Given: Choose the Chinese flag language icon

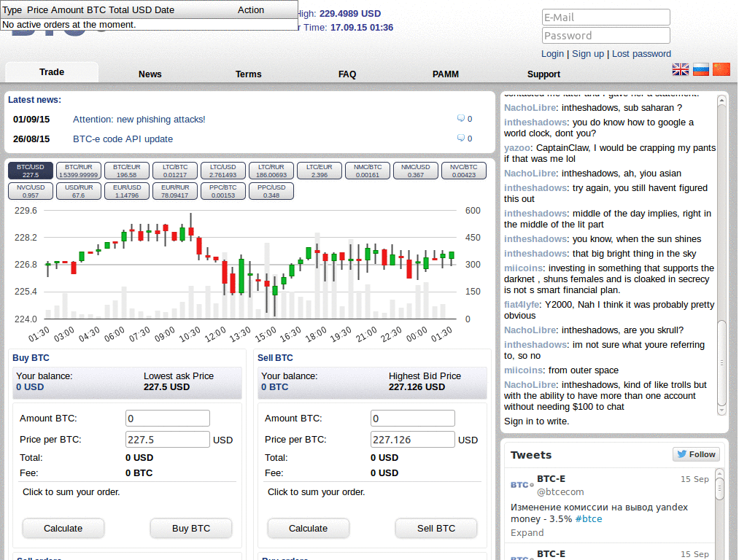Looking at the screenshot, I should (x=721, y=69).
